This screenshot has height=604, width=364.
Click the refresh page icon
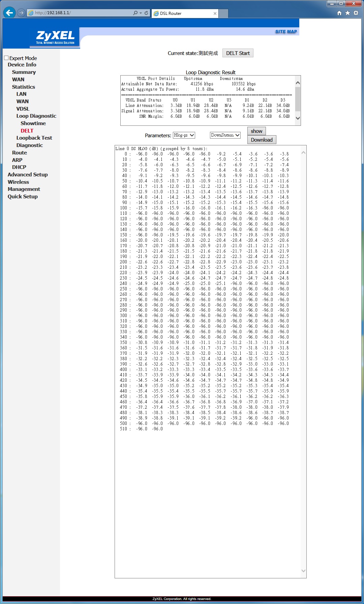pyautogui.click(x=146, y=13)
